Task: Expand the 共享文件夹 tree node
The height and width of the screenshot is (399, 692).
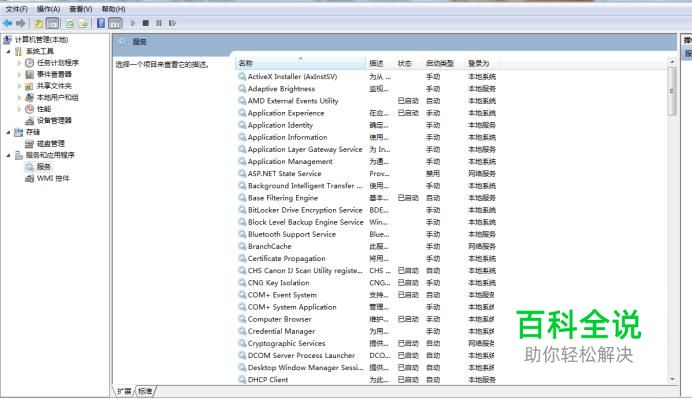Action: 19,86
